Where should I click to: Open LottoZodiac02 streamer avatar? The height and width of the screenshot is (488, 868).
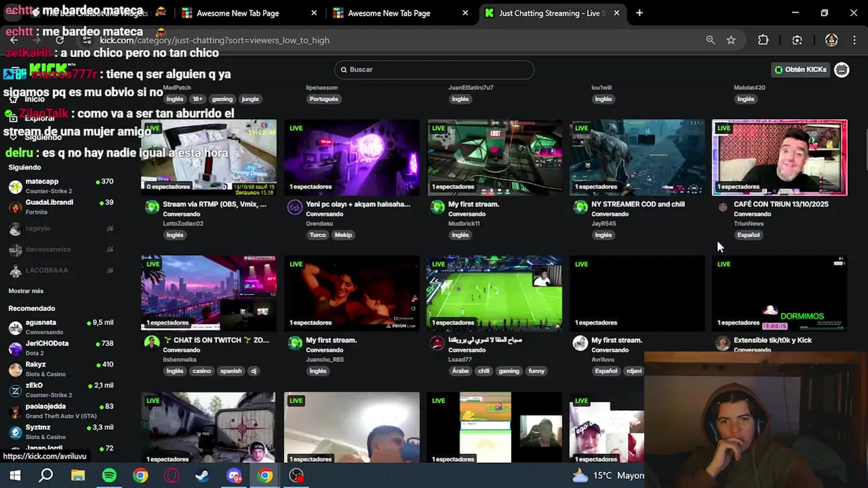[x=152, y=207]
